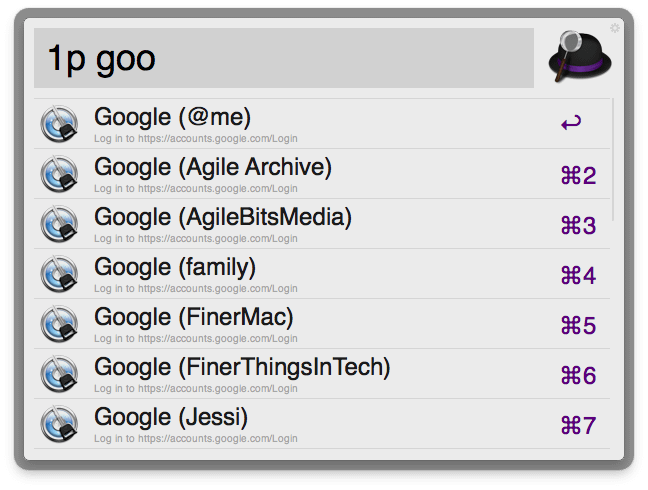The height and width of the screenshot is (490, 648).
Task: Click the 1Password icon beside Google (FinerThingsInTech)
Action: 60,374
